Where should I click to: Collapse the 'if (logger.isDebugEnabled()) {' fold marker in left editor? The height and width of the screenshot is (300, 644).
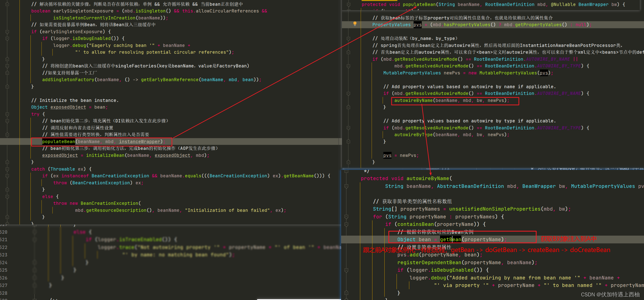7,39
